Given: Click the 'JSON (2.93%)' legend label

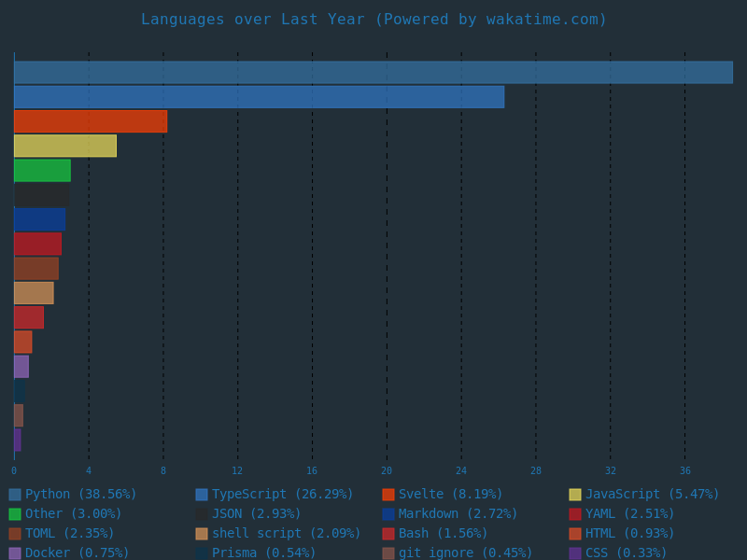Looking at the screenshot, I should point(256,514).
